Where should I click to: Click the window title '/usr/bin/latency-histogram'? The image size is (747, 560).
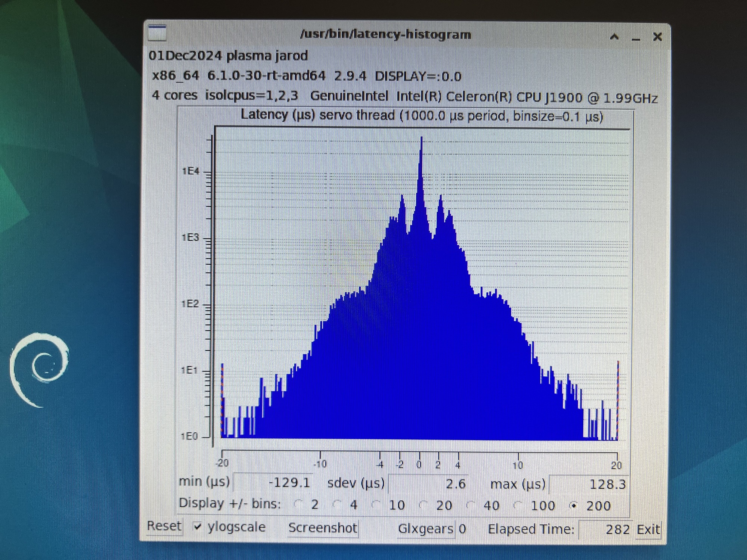pyautogui.click(x=386, y=35)
